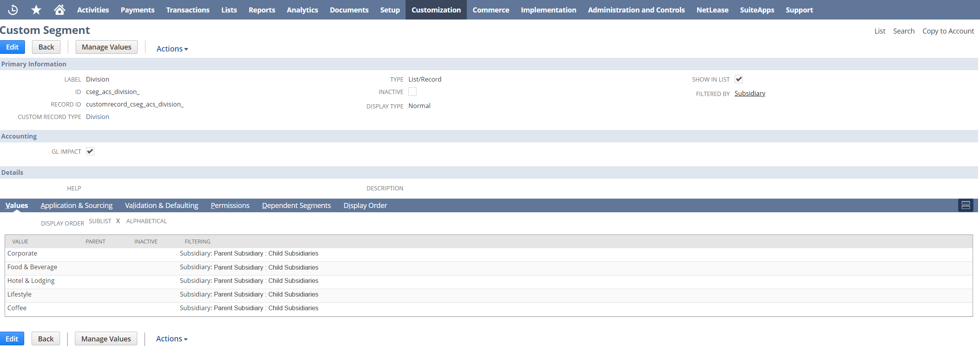
Task: Click the FILTERING column header
Action: click(x=197, y=242)
